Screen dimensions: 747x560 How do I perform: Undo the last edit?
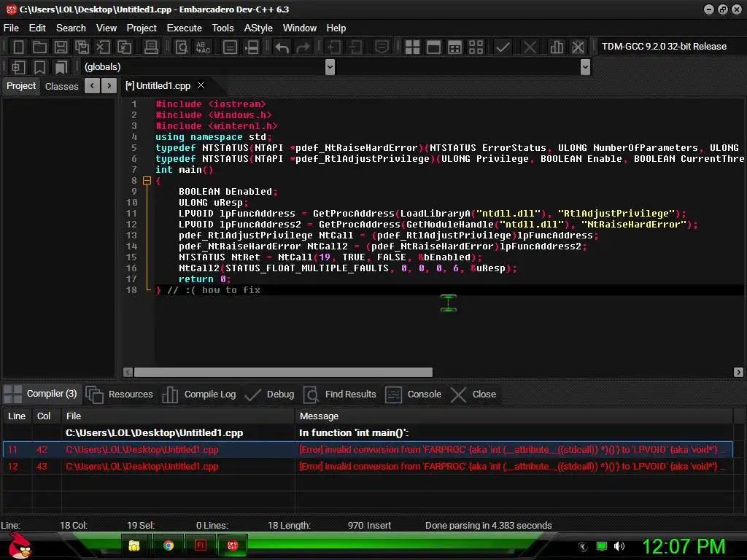[x=282, y=47]
